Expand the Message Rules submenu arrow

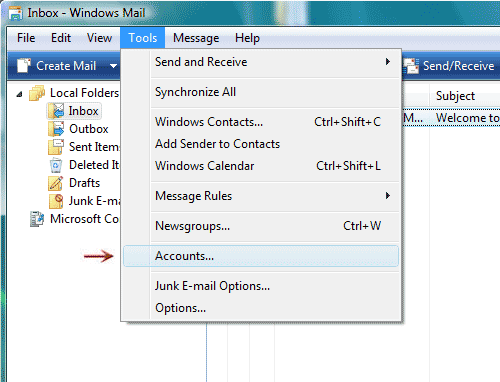pos(388,196)
